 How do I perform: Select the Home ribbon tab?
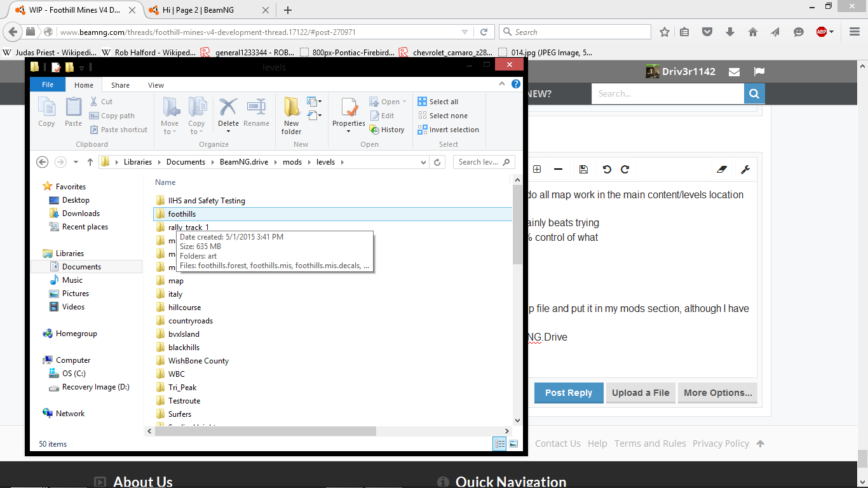(84, 85)
